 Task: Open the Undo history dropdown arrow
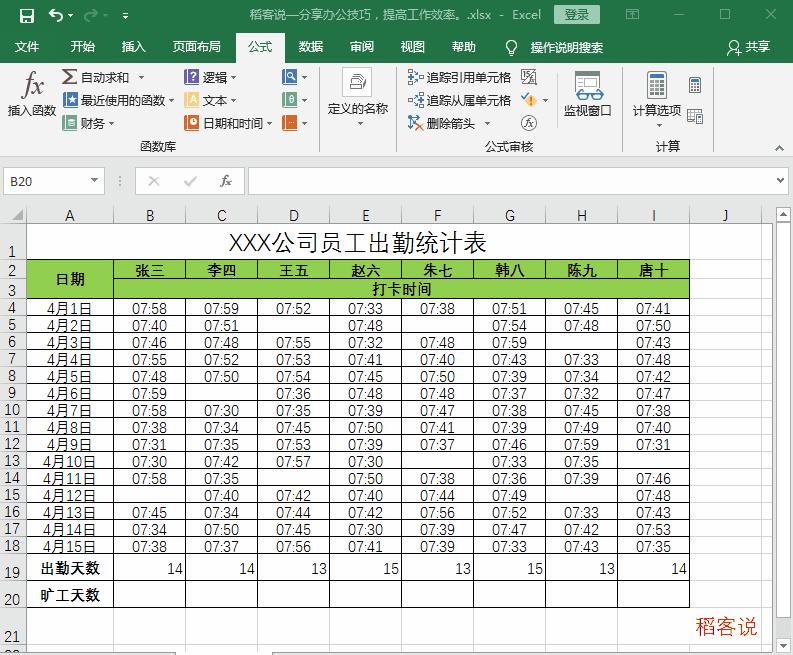click(x=71, y=16)
